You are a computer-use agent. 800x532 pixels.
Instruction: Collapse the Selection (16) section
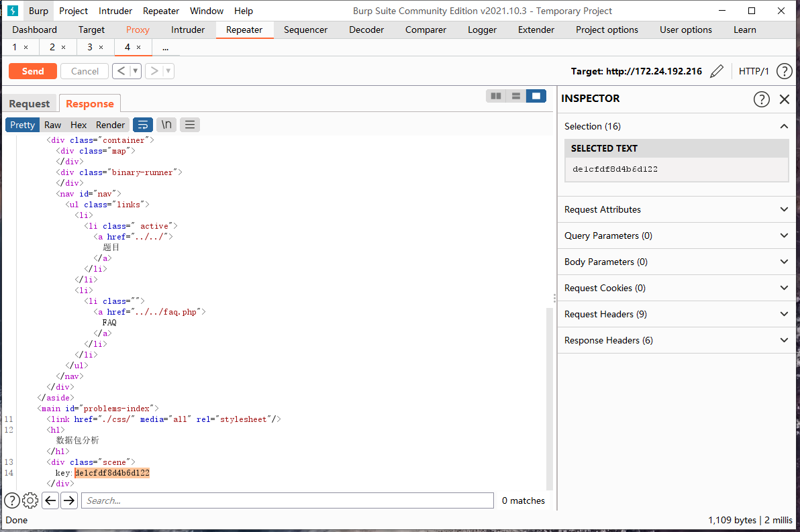784,127
